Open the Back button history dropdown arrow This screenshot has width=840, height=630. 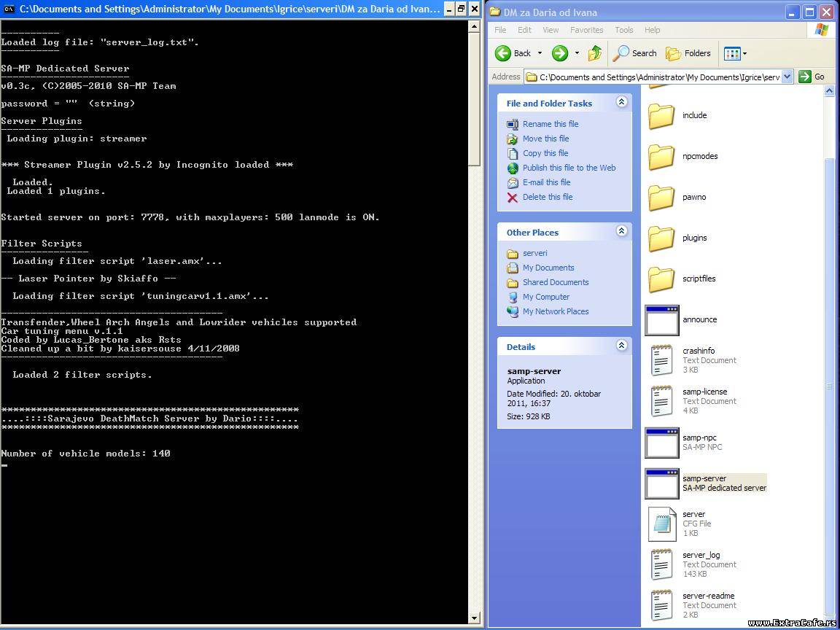click(540, 53)
